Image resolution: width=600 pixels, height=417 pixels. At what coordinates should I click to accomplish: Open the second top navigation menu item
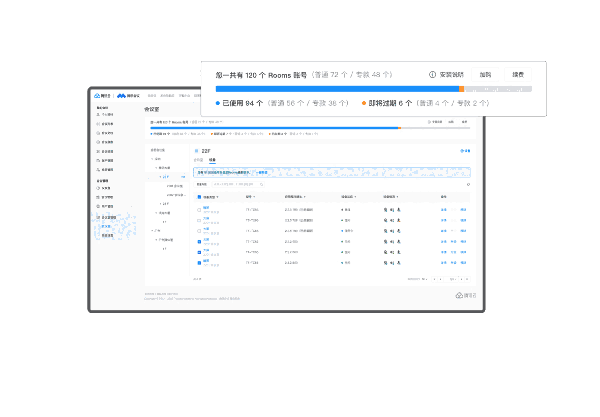pos(167,96)
